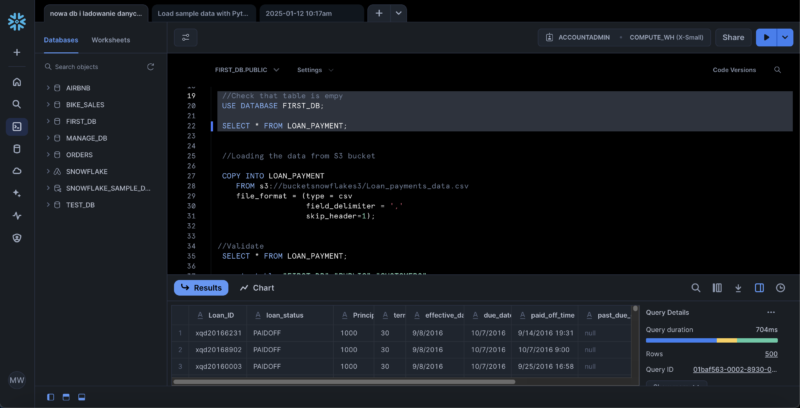Open the Chart view tab
Viewport: 800px width, 408px height.
click(x=257, y=288)
